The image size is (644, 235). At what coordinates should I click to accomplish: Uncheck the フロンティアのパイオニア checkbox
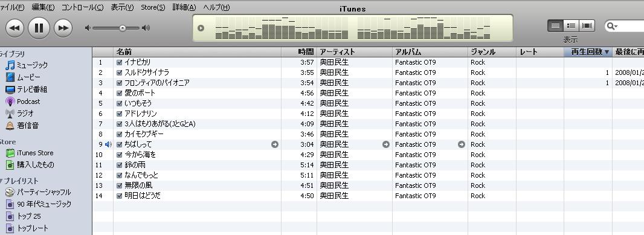pyautogui.click(x=120, y=83)
